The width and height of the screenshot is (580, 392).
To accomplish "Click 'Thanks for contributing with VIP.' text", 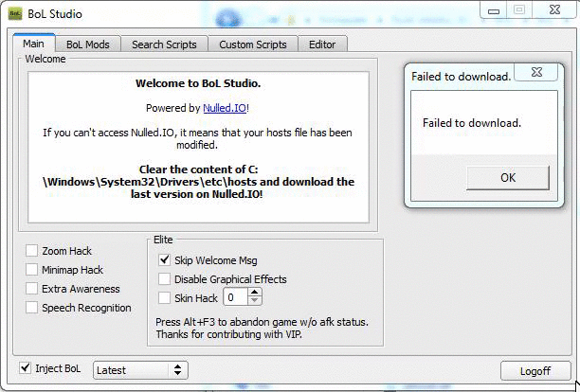I will [228, 334].
